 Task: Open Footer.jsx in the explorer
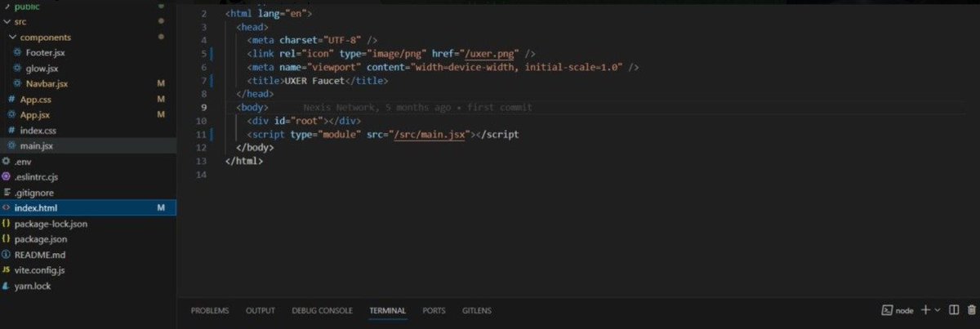click(88, 52)
